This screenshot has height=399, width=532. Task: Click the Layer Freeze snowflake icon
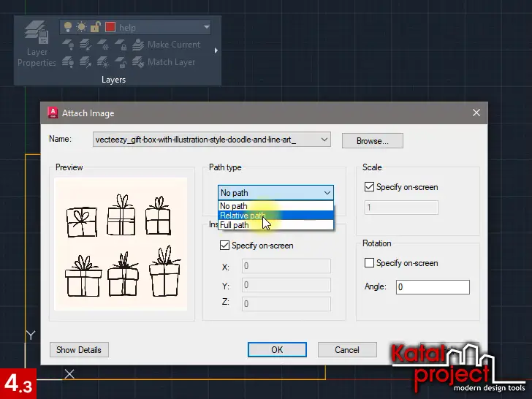[x=103, y=45]
